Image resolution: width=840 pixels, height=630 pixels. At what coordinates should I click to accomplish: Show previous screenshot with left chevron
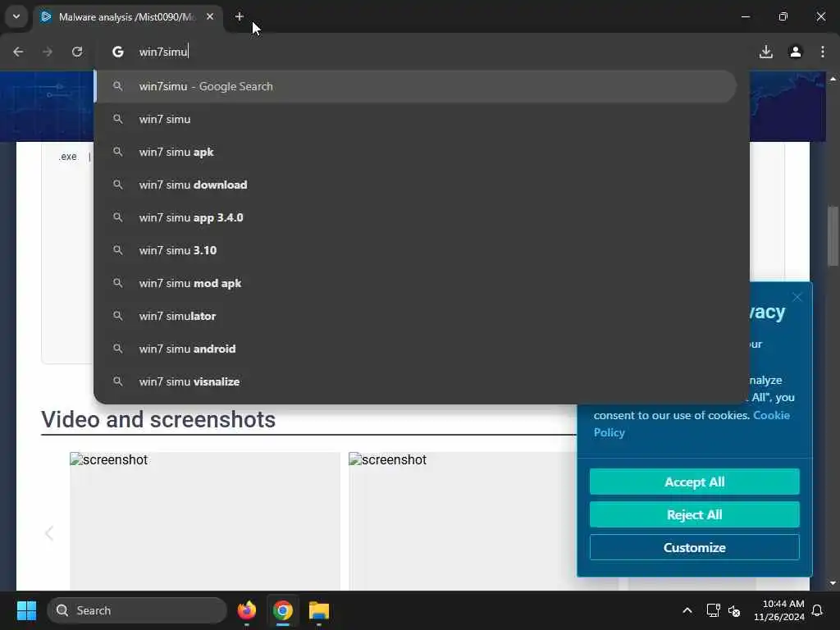tap(49, 533)
